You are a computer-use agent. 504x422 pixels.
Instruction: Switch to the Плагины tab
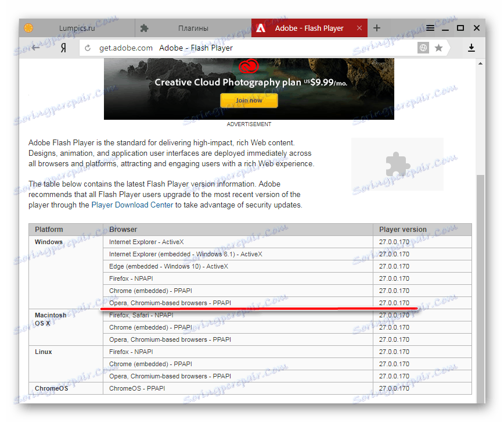[x=193, y=28]
